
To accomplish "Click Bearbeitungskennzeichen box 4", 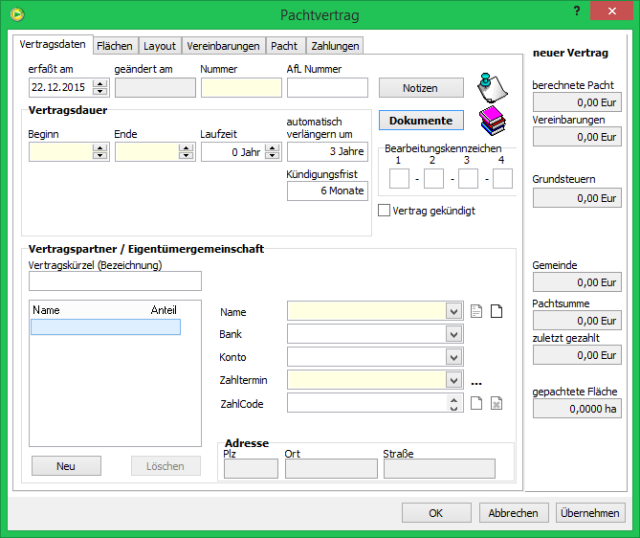I will (x=503, y=179).
